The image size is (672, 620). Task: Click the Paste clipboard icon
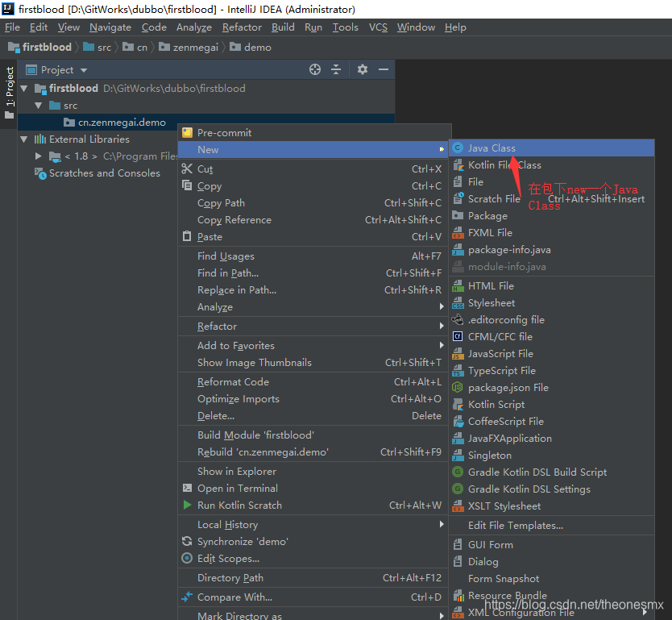point(187,236)
